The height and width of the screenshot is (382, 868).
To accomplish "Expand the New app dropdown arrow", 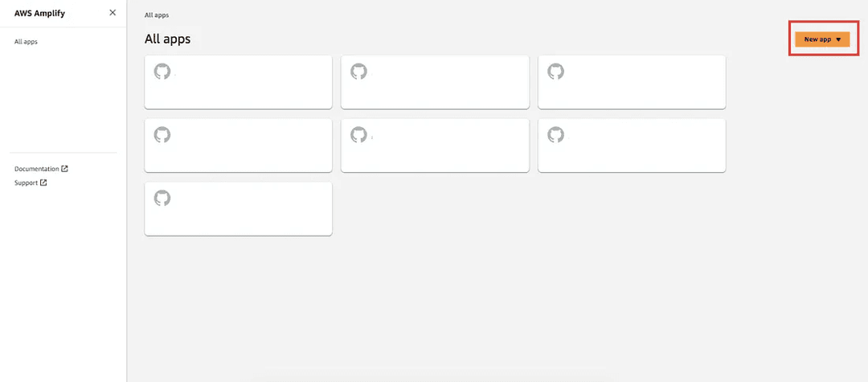I will pos(838,39).
